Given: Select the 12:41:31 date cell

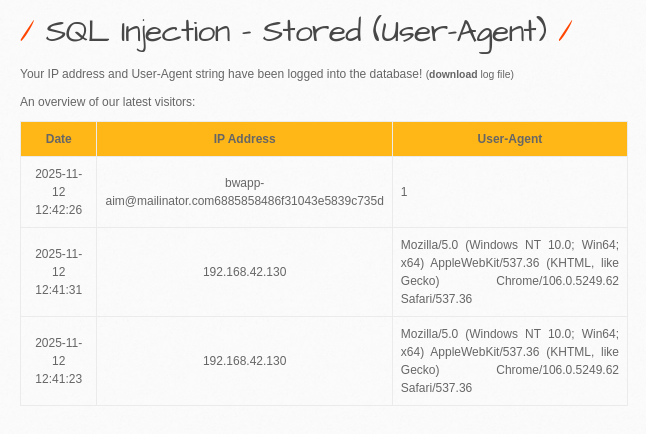Looking at the screenshot, I should [x=58, y=272].
